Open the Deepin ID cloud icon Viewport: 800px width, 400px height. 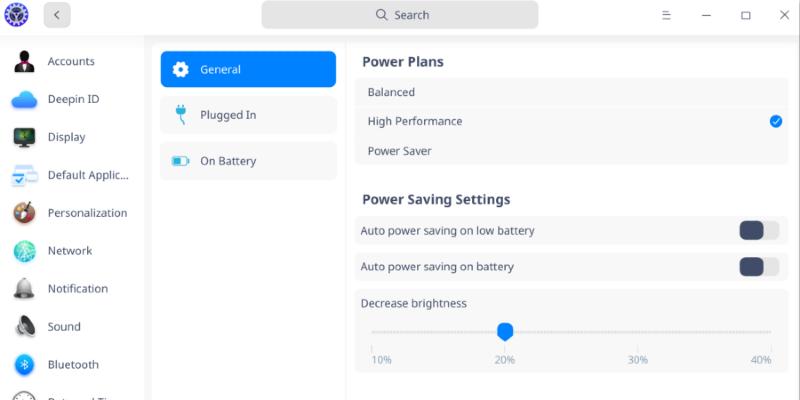pos(25,99)
